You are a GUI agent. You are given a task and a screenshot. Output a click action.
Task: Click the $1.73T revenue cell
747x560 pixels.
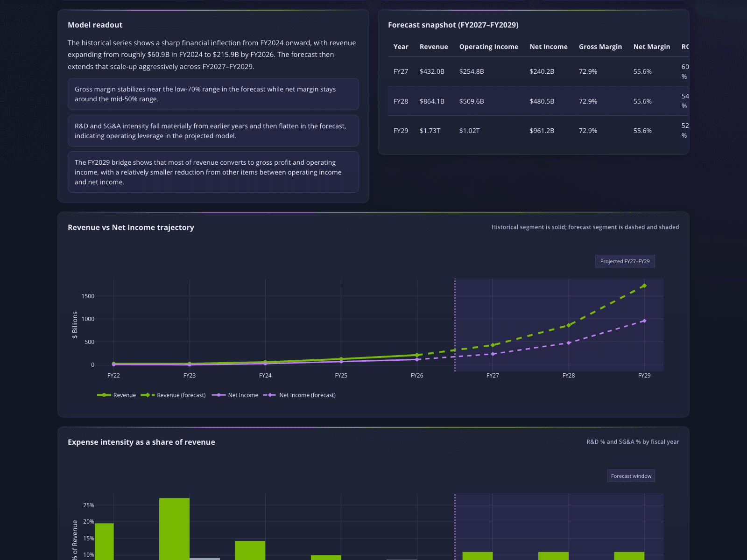[430, 131]
